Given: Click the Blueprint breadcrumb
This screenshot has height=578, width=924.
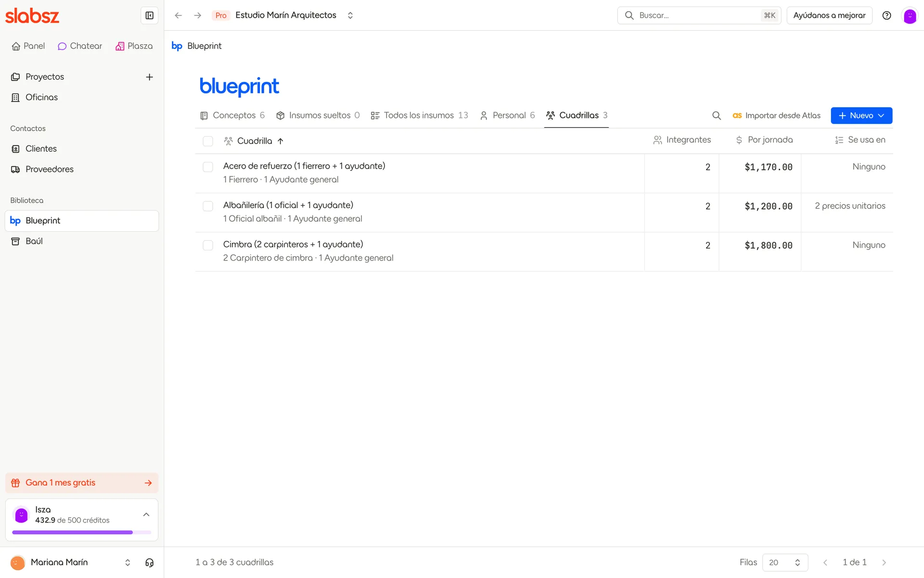Looking at the screenshot, I should pos(197,46).
